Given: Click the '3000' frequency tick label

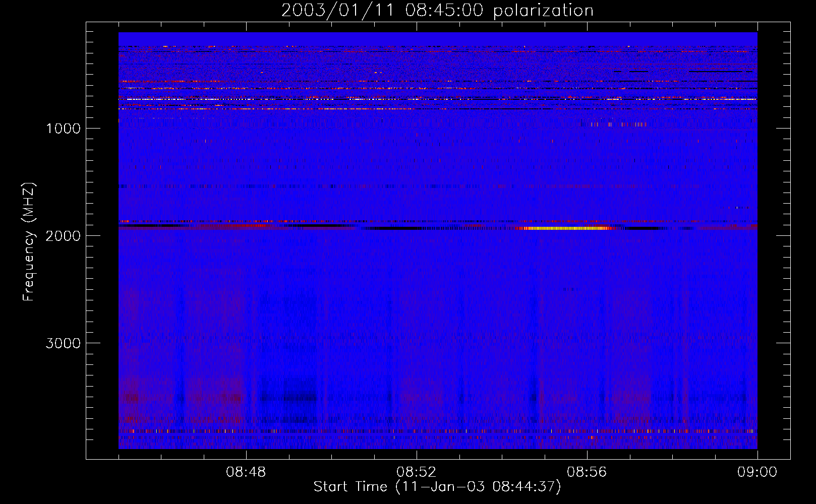Looking at the screenshot, I should coord(63,343).
